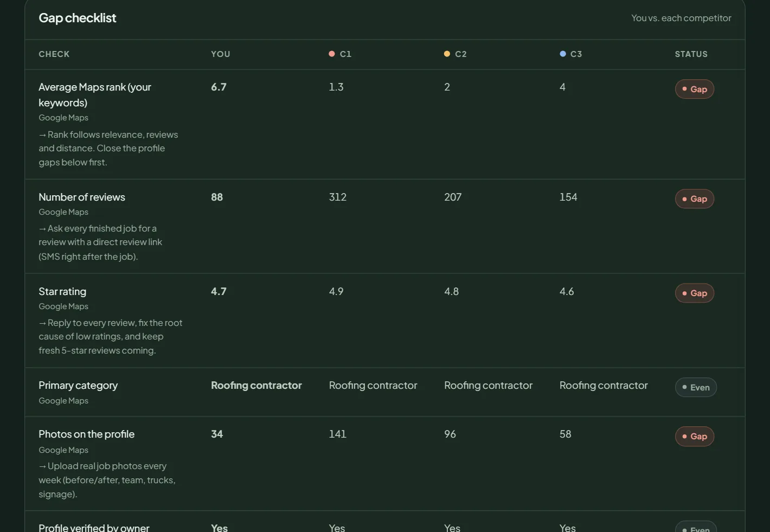Select the CHECK column header
770x532 pixels.
click(x=54, y=54)
